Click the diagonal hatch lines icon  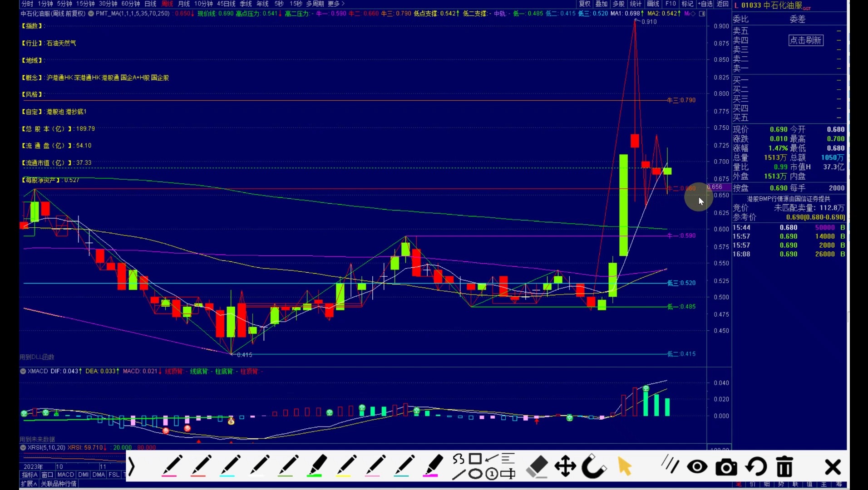click(670, 465)
